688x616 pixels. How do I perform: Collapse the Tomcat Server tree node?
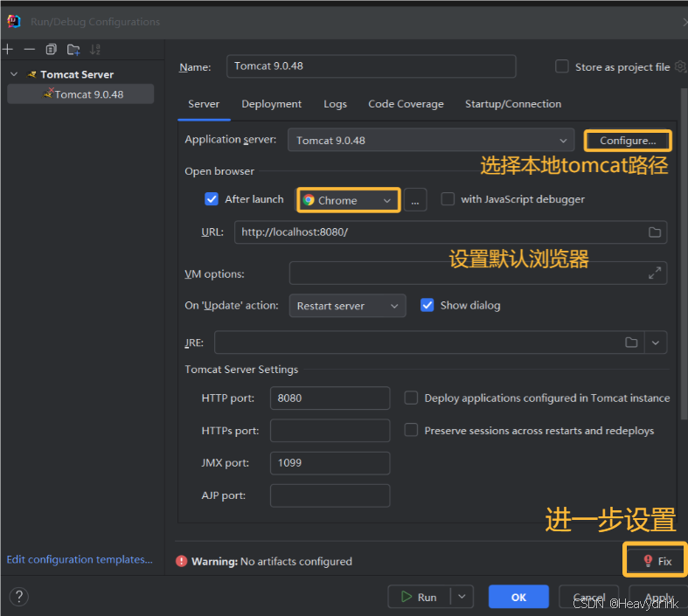click(x=14, y=74)
